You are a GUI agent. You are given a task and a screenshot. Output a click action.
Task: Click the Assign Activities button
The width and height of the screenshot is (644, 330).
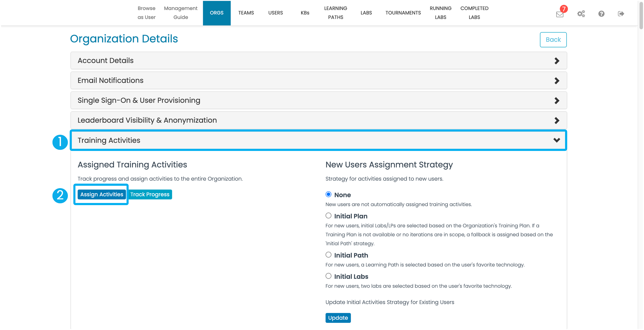(102, 194)
